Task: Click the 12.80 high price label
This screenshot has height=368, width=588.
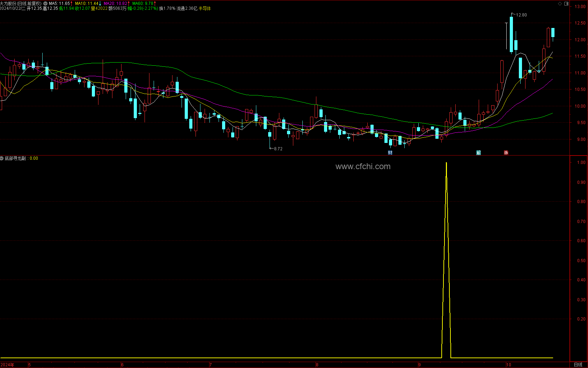Action: [x=521, y=15]
